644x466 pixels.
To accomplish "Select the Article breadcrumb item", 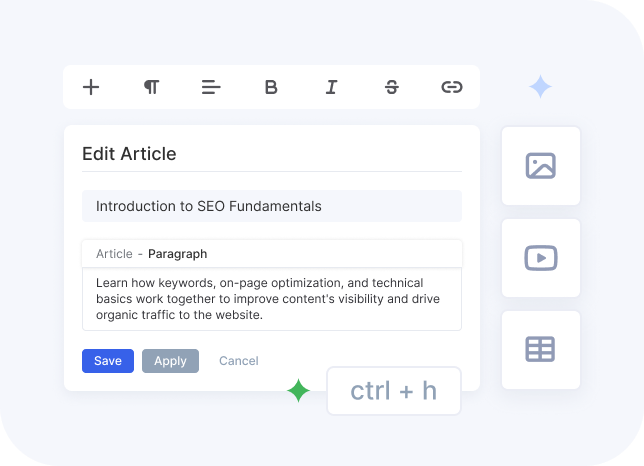I will [114, 254].
